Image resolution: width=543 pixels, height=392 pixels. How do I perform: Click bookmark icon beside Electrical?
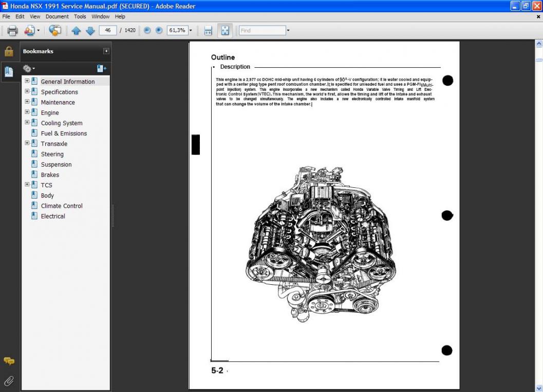coord(34,216)
